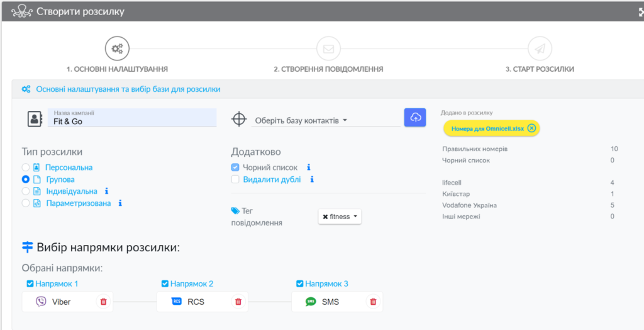Toggle fullscreen icon in header corner
Screen dimensions: 644x330
click(641, 12)
